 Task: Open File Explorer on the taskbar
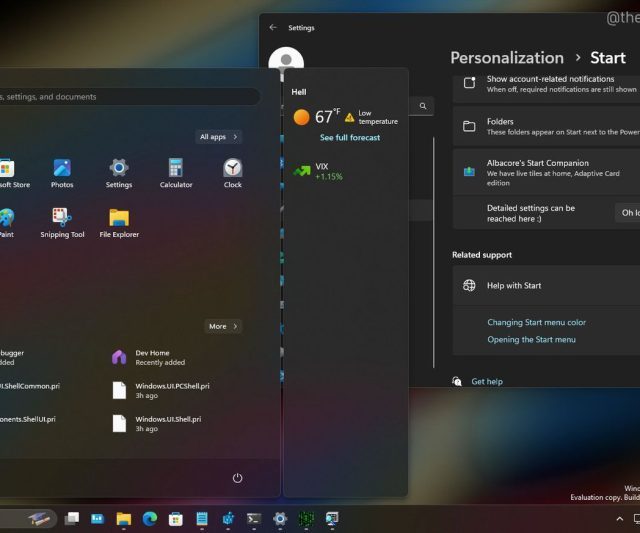tap(124, 519)
